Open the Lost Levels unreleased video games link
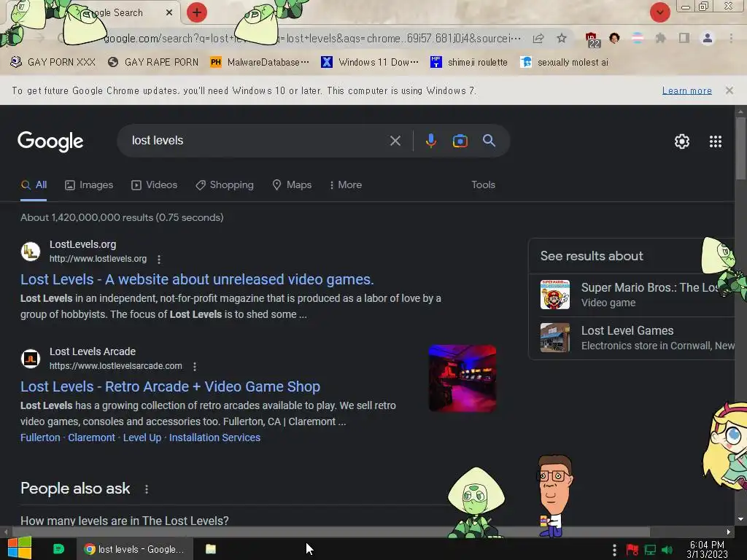 point(197,279)
